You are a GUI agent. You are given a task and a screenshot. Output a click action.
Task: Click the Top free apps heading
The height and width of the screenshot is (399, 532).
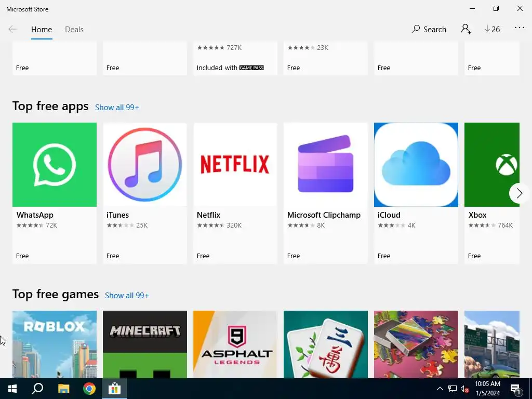pyautogui.click(x=50, y=106)
